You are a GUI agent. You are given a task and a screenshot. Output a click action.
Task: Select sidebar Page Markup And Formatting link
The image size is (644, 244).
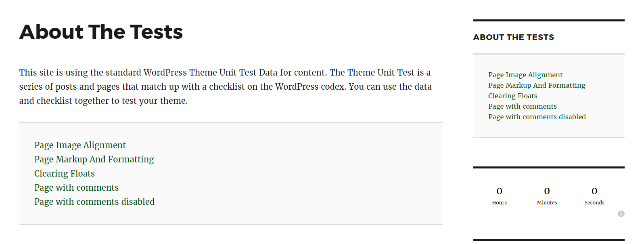point(537,85)
